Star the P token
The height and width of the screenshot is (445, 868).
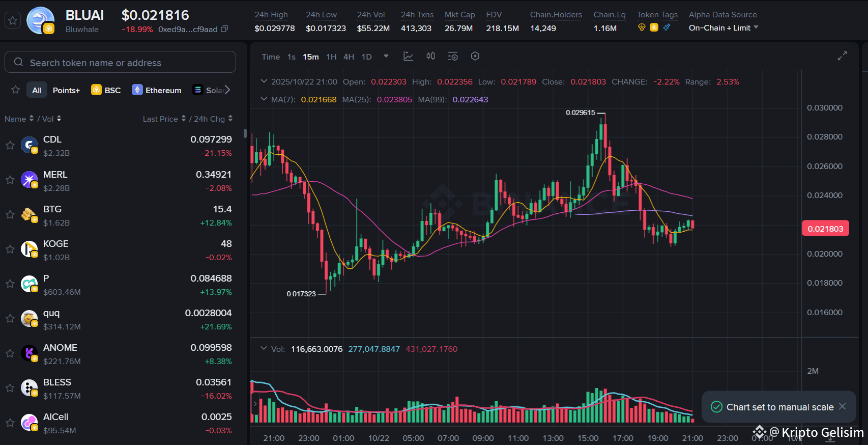point(10,284)
